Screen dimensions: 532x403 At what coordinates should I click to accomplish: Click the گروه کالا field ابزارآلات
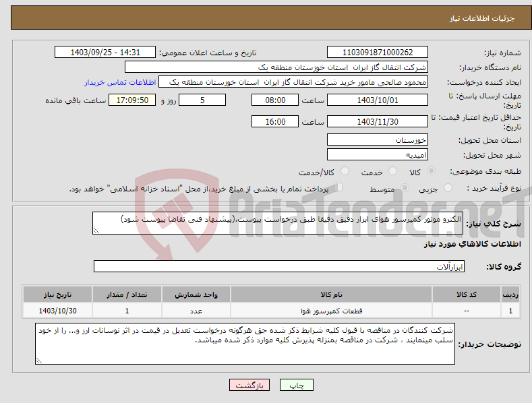tap(279, 266)
